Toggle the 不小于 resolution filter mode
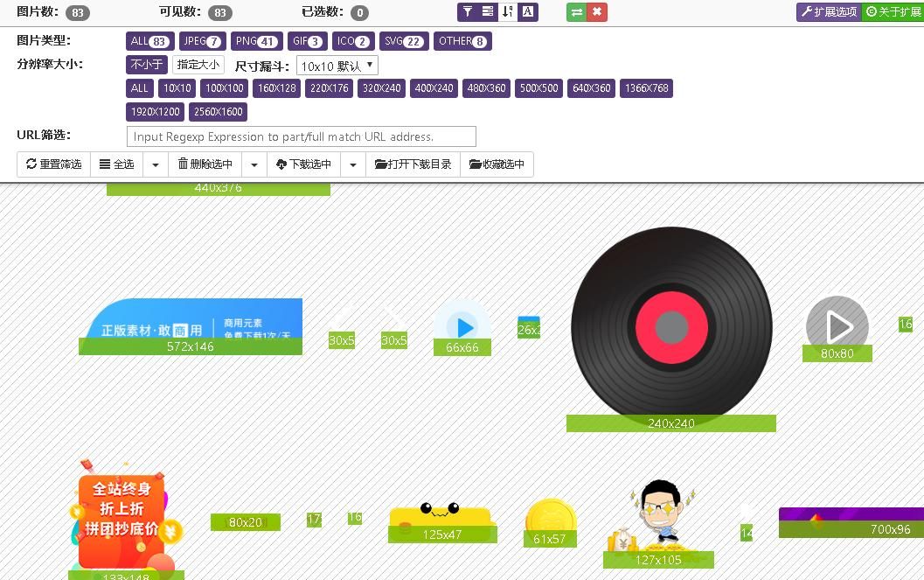This screenshot has width=924, height=580. pyautogui.click(x=146, y=64)
